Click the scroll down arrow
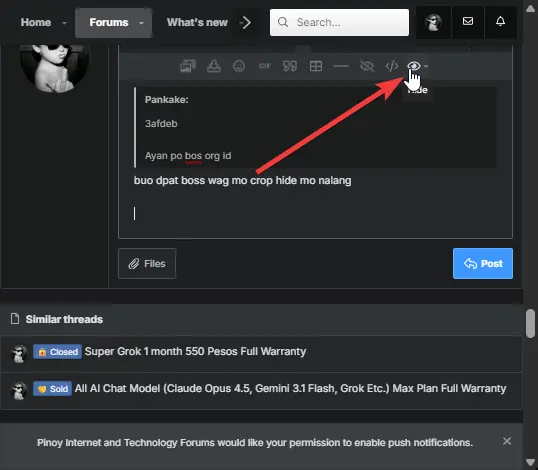538x470 pixels. point(530,462)
